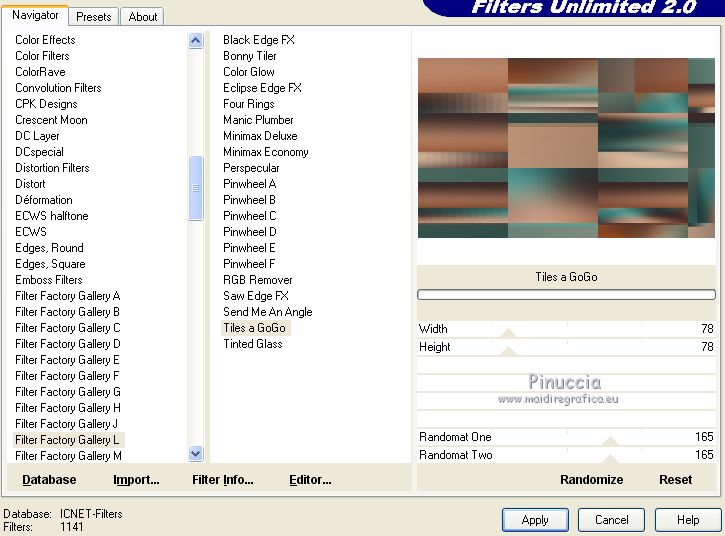Select Edges, Round category

point(49,248)
